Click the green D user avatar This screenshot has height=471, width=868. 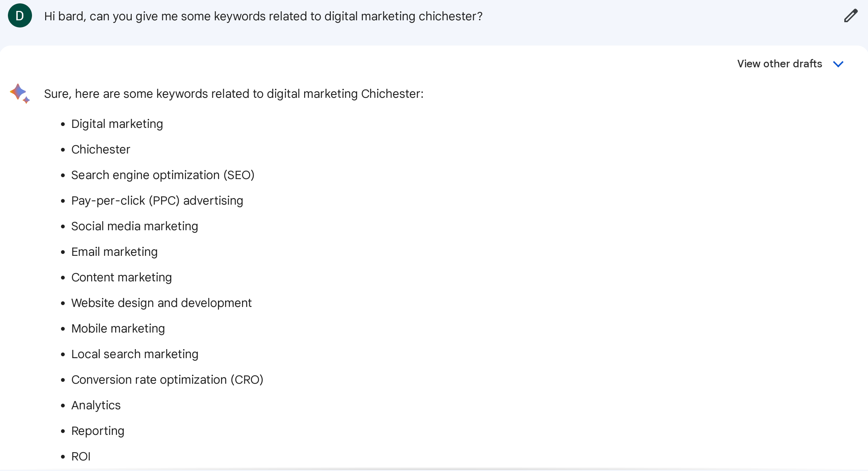20,16
